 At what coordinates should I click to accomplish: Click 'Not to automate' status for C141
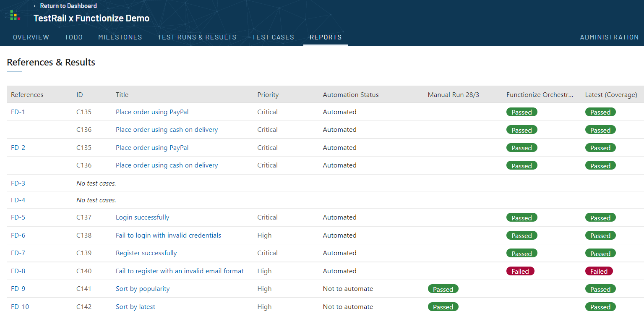tap(348, 289)
